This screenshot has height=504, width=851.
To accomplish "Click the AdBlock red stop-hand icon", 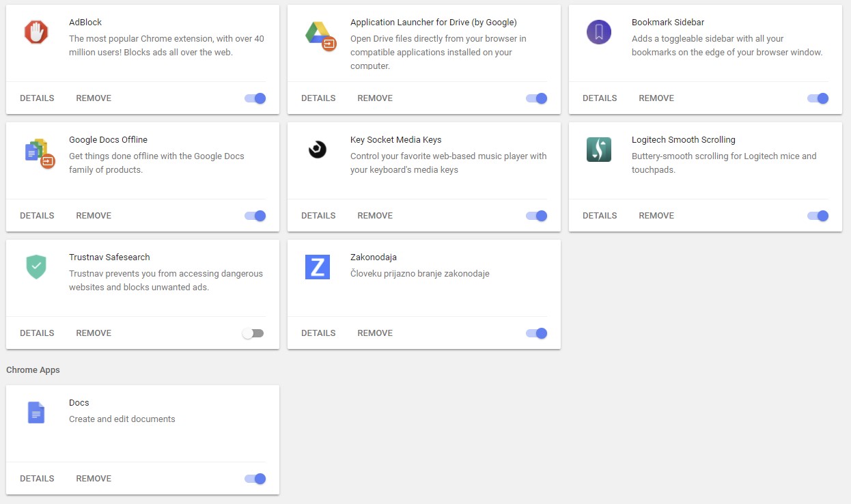I will 36,32.
